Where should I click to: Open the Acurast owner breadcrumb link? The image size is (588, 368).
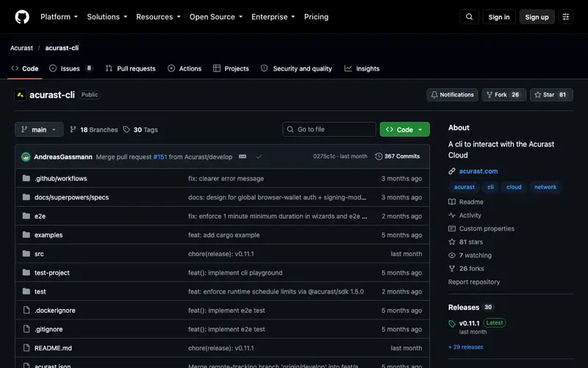click(x=21, y=48)
